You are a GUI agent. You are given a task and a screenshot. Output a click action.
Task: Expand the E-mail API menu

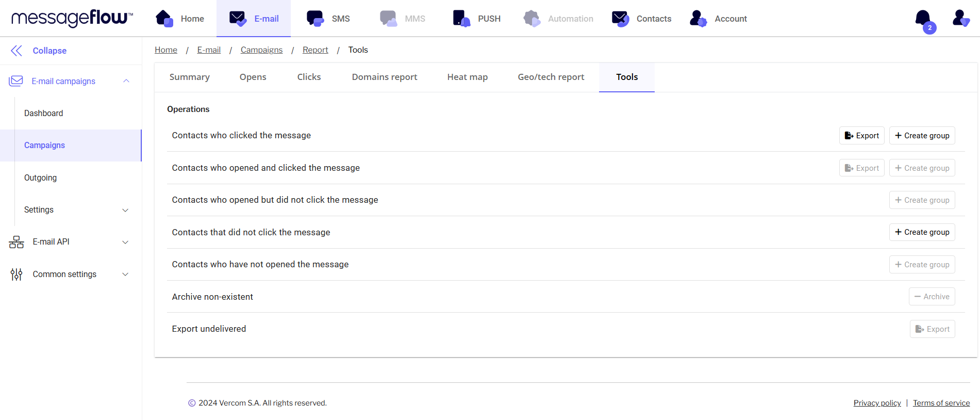(x=125, y=242)
